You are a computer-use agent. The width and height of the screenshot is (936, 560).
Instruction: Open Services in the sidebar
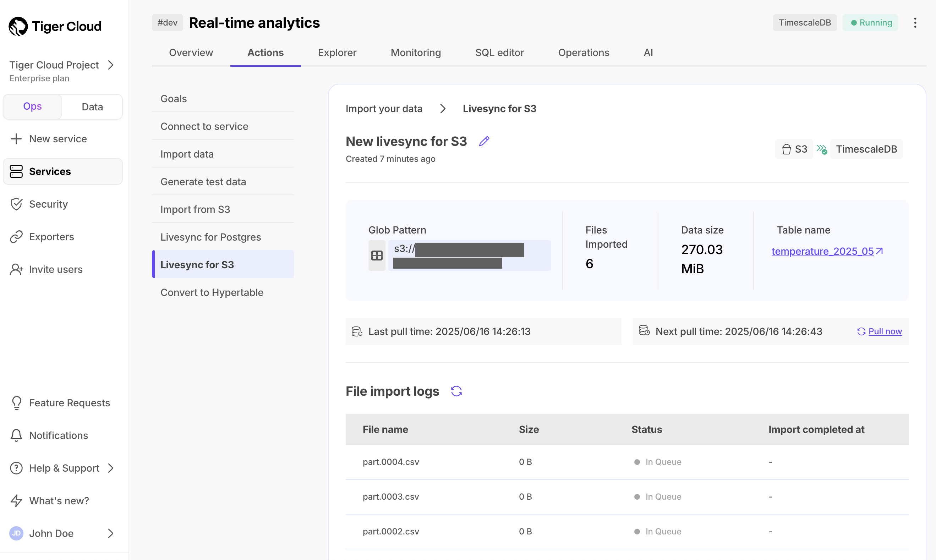pyautogui.click(x=63, y=171)
